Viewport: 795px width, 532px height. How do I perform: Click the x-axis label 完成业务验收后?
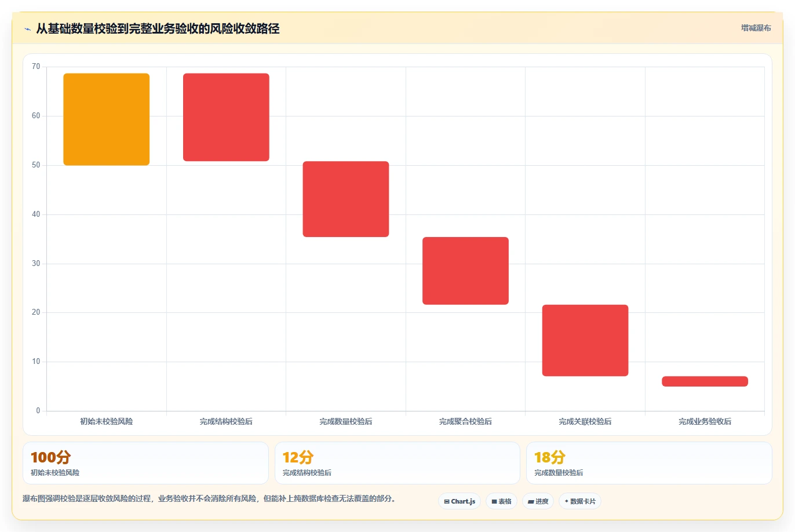(x=705, y=422)
